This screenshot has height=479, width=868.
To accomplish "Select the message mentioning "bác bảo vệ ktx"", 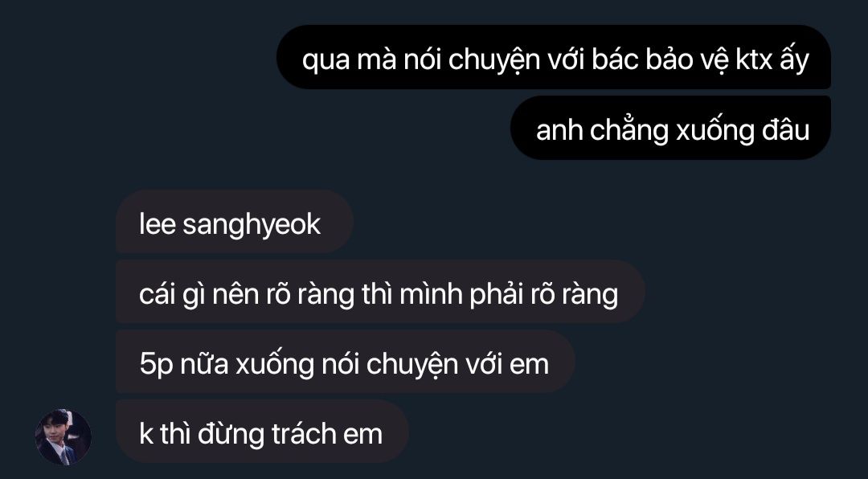I will pos(554,57).
